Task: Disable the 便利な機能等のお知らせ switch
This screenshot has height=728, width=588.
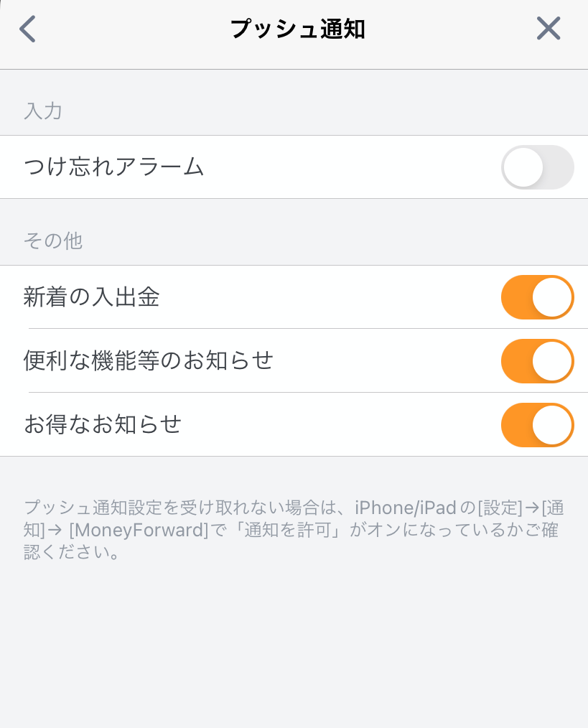Action: (x=537, y=360)
